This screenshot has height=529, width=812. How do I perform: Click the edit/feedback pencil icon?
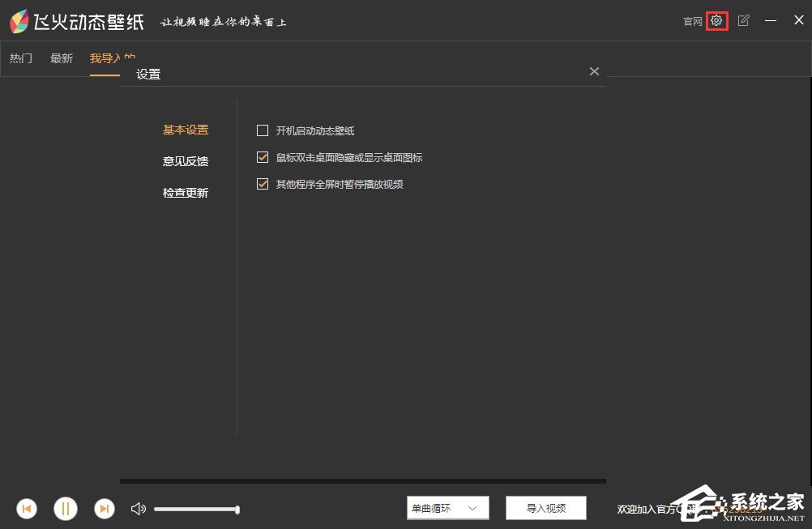click(744, 21)
